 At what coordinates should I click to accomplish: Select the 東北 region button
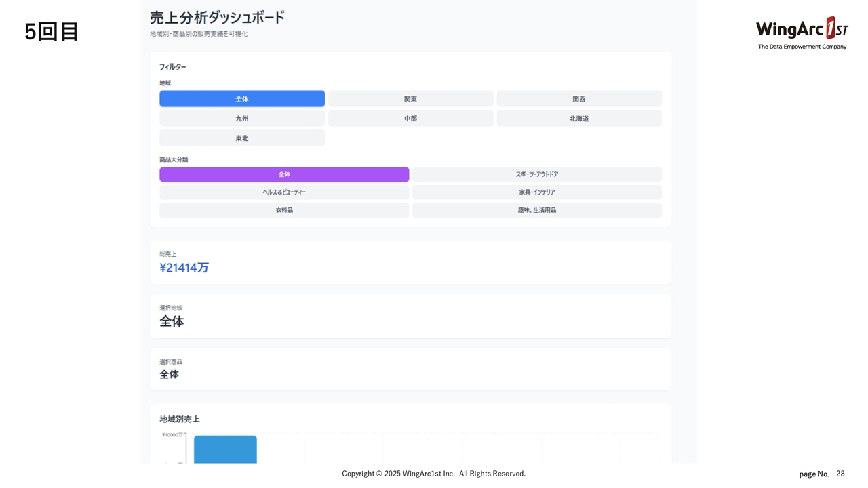click(242, 138)
